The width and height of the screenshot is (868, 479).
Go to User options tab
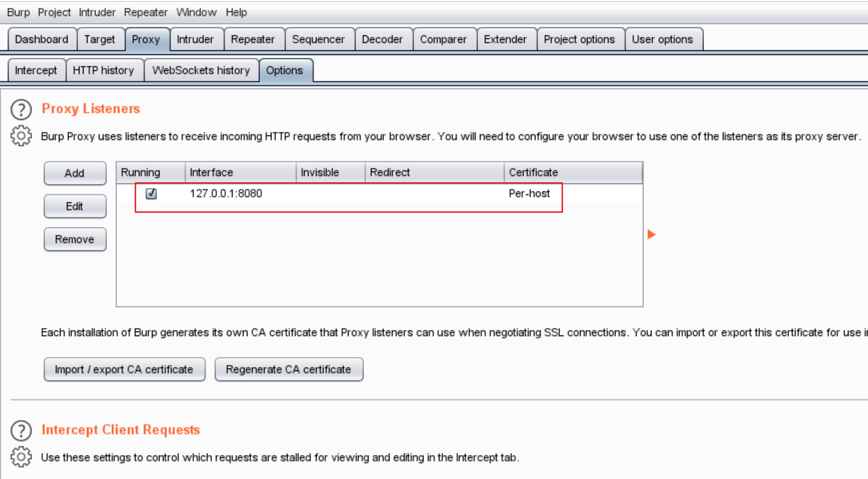click(x=663, y=39)
